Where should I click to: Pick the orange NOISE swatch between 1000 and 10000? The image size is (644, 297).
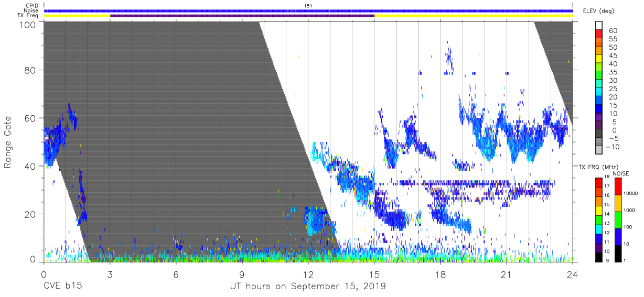[x=618, y=203]
